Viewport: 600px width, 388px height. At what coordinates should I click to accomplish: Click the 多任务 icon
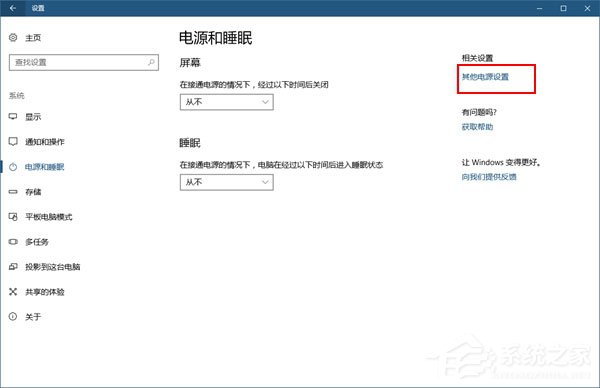(x=13, y=242)
